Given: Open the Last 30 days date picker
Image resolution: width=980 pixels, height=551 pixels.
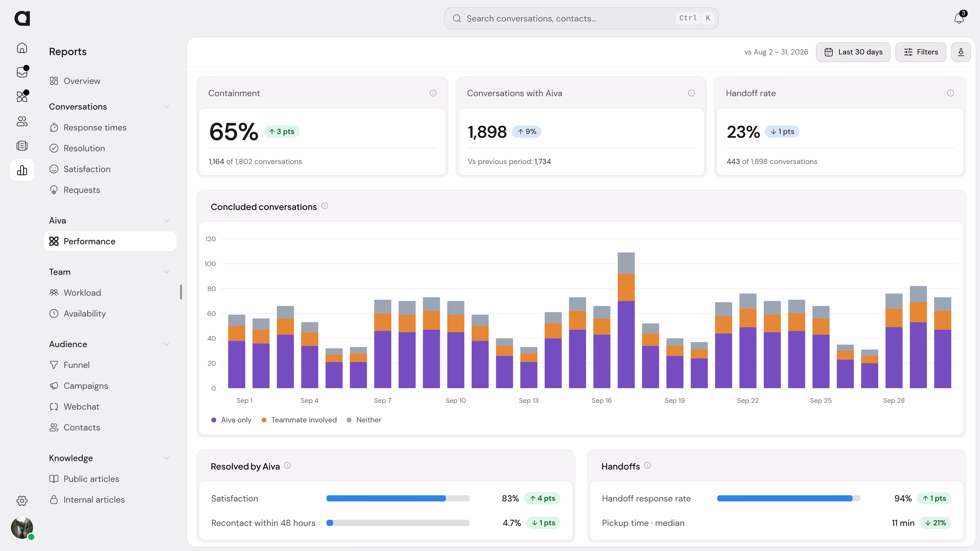Looking at the screenshot, I should point(853,52).
